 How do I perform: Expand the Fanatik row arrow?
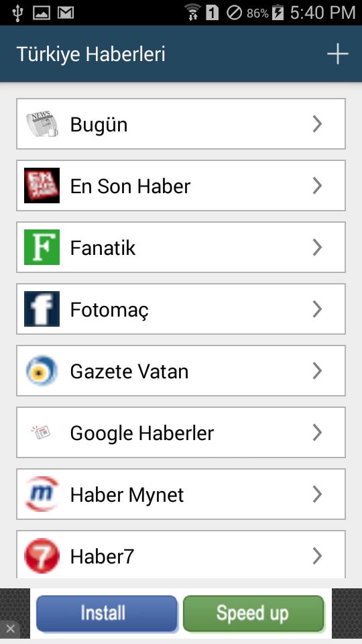click(317, 248)
